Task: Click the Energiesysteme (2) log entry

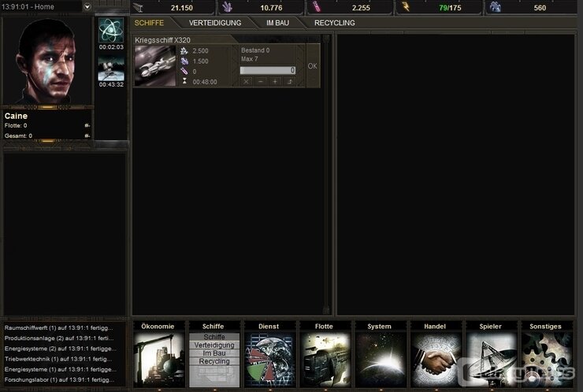Action: (60, 349)
